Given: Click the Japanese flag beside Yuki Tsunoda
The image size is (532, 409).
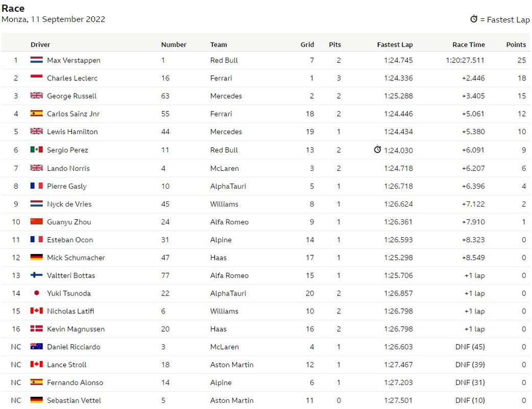Looking at the screenshot, I should point(36,293).
